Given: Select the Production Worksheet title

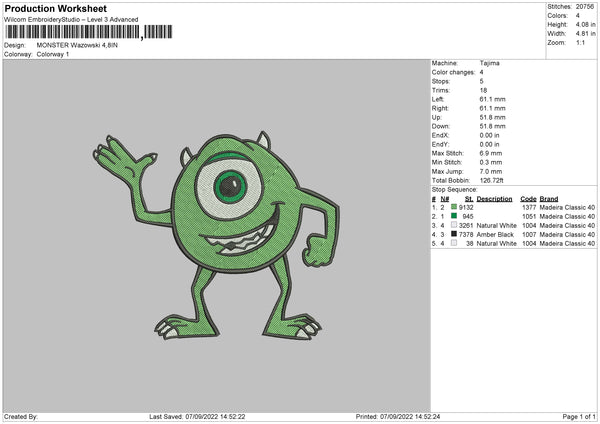Looking at the screenshot, I should point(56,9).
